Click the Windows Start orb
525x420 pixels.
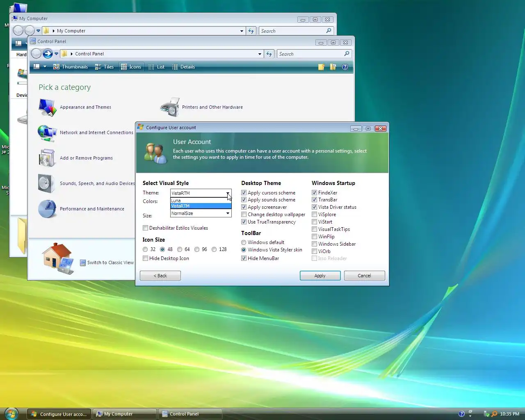(11, 413)
